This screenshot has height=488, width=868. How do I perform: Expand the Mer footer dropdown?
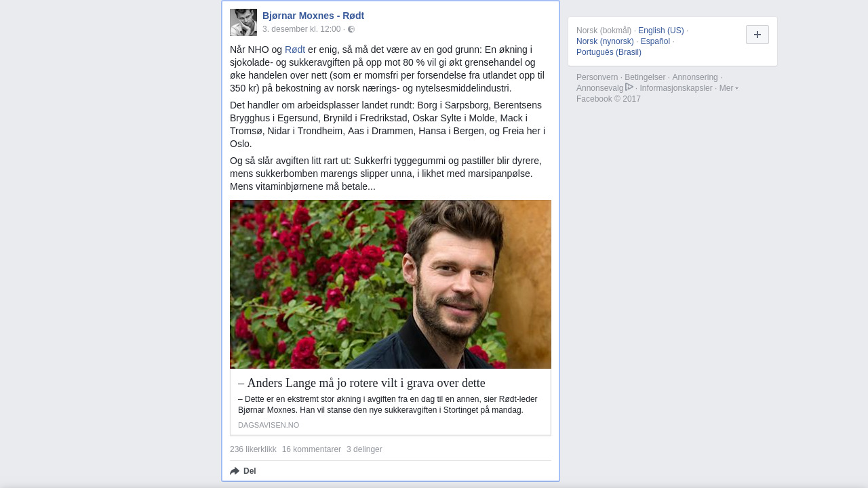(x=728, y=88)
